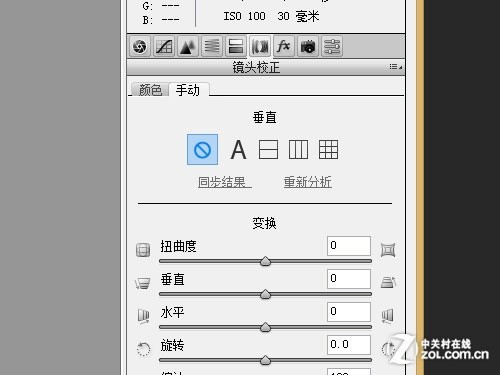Click the 变换 section heading
Screen dimensions: 500x375
(264, 223)
